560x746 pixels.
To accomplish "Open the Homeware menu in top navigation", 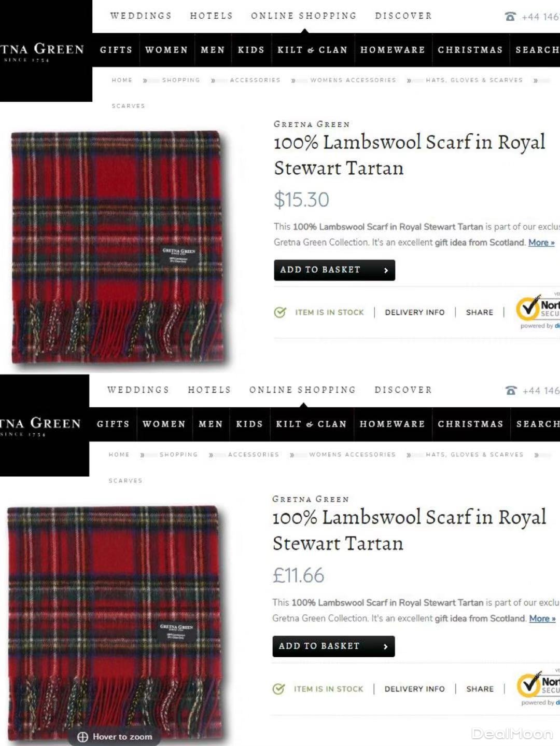I will [393, 50].
